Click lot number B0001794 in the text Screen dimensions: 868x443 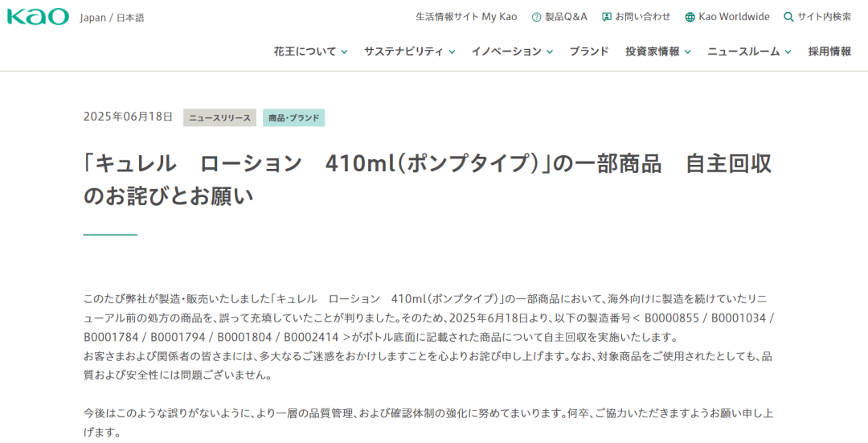coord(177,337)
